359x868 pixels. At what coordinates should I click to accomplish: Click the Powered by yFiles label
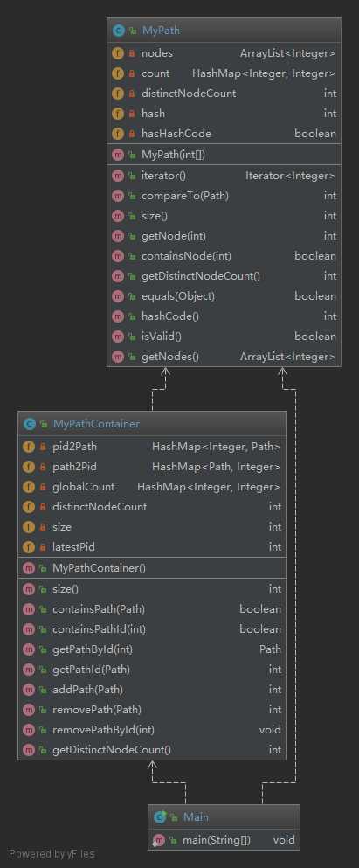coord(52,854)
